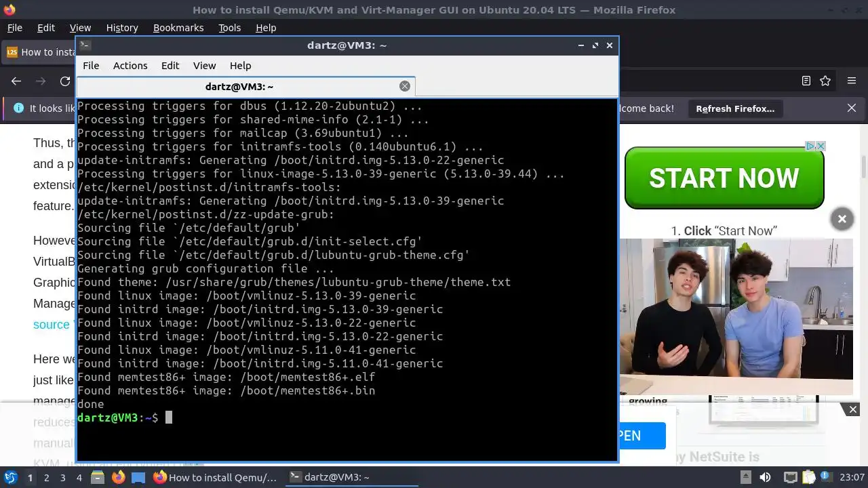Close the terminal window
Screen dimensions: 868x488
610,45
